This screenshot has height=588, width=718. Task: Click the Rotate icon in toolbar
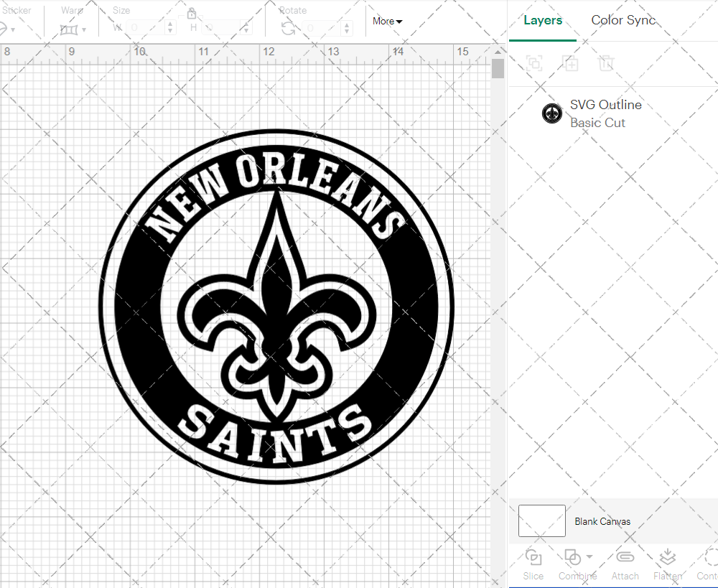(x=288, y=28)
